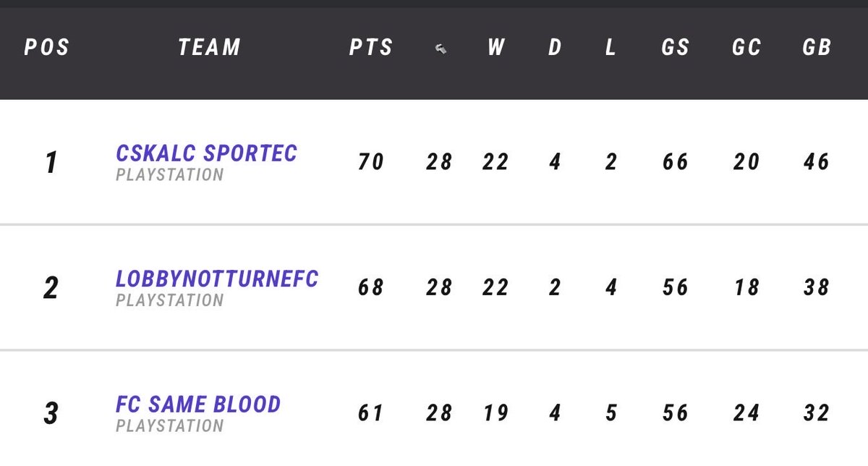Open the CSKALC SPORTEC team page
Image resolution: width=868 pixels, height=466 pixels.
206,153
